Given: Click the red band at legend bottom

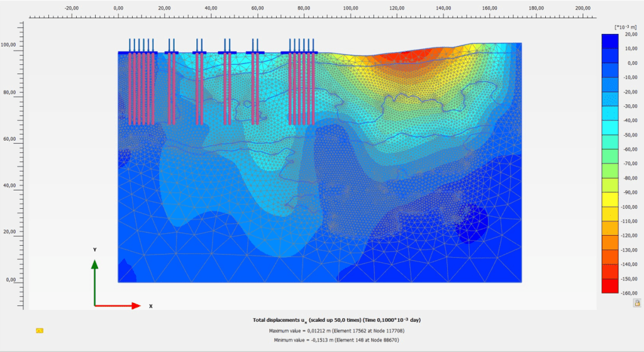Looking at the screenshot, I should click(610, 286).
